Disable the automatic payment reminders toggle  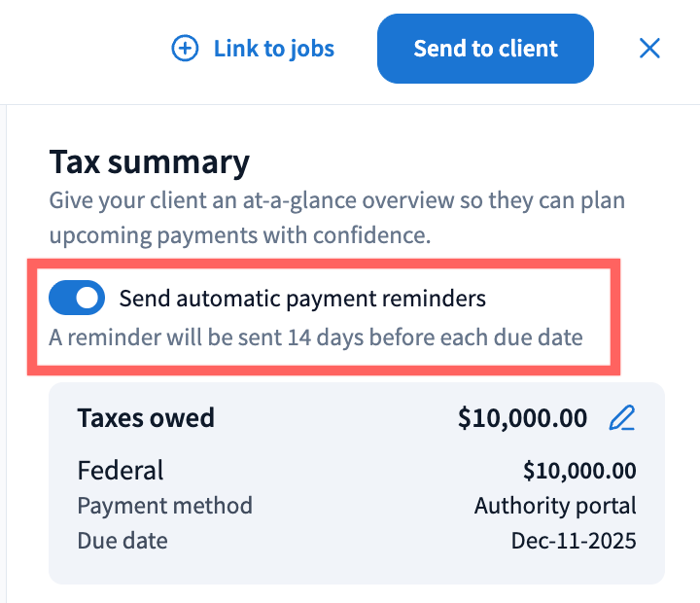pyautogui.click(x=77, y=299)
